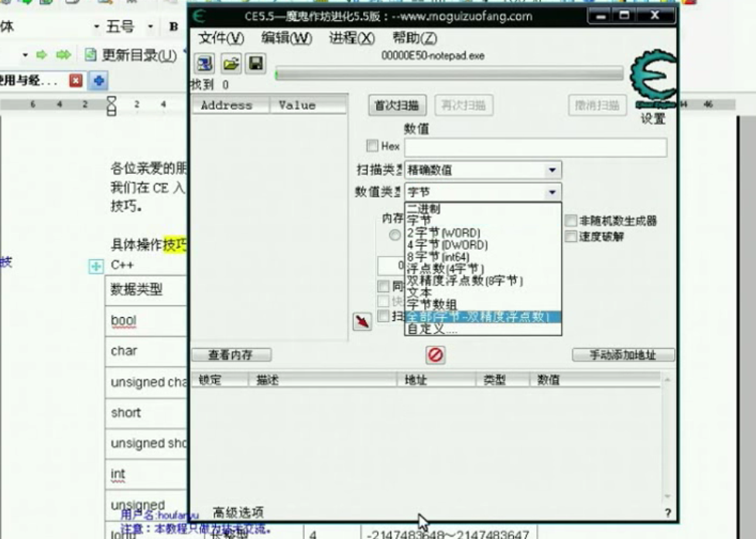The height and width of the screenshot is (539, 756).
Task: Click 设置 under the Cheat Engine logo
Action: pyautogui.click(x=653, y=118)
